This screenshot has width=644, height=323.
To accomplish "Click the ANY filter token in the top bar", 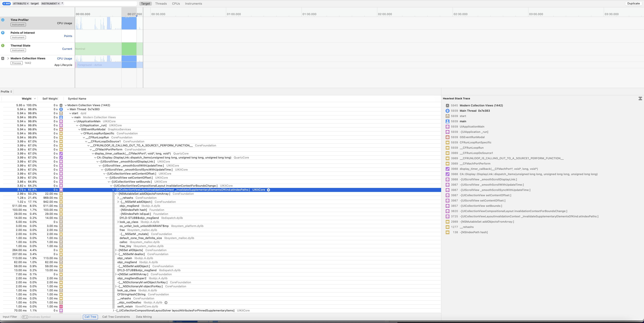I will pyautogui.click(x=7, y=4).
